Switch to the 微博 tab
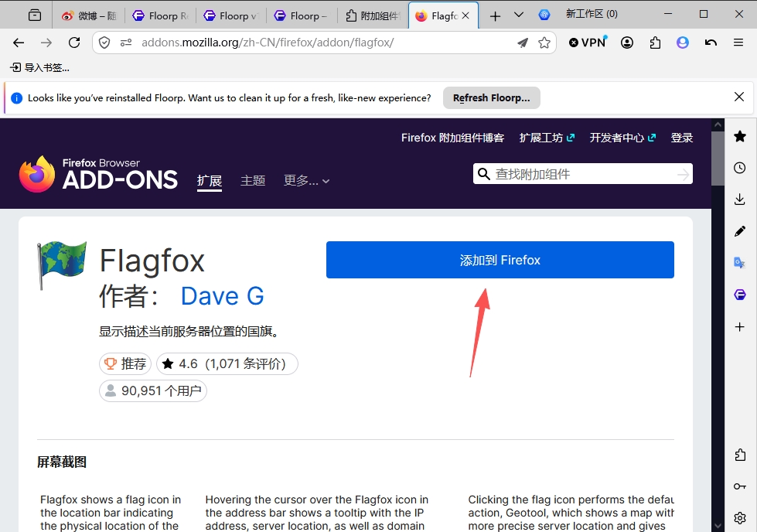This screenshot has width=757, height=532. click(x=90, y=16)
